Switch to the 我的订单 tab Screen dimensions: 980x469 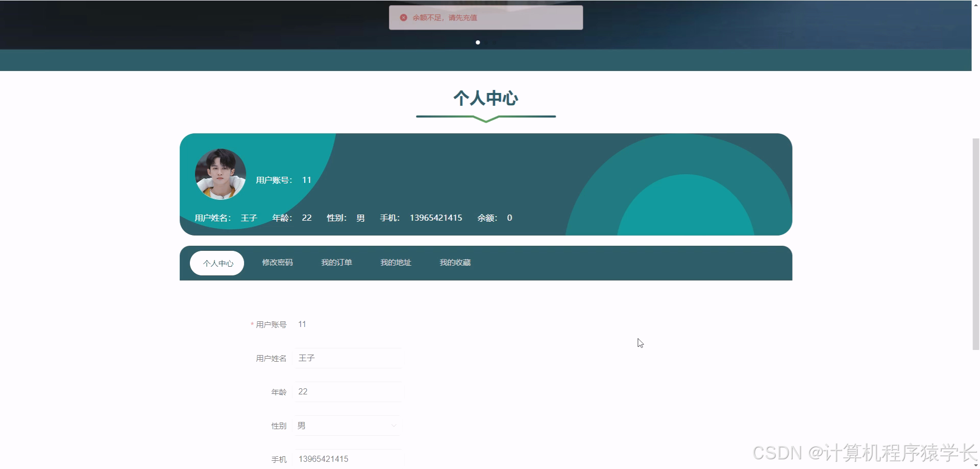(336, 263)
